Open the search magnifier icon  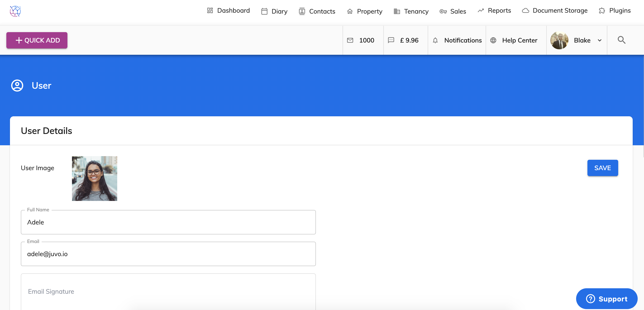621,40
